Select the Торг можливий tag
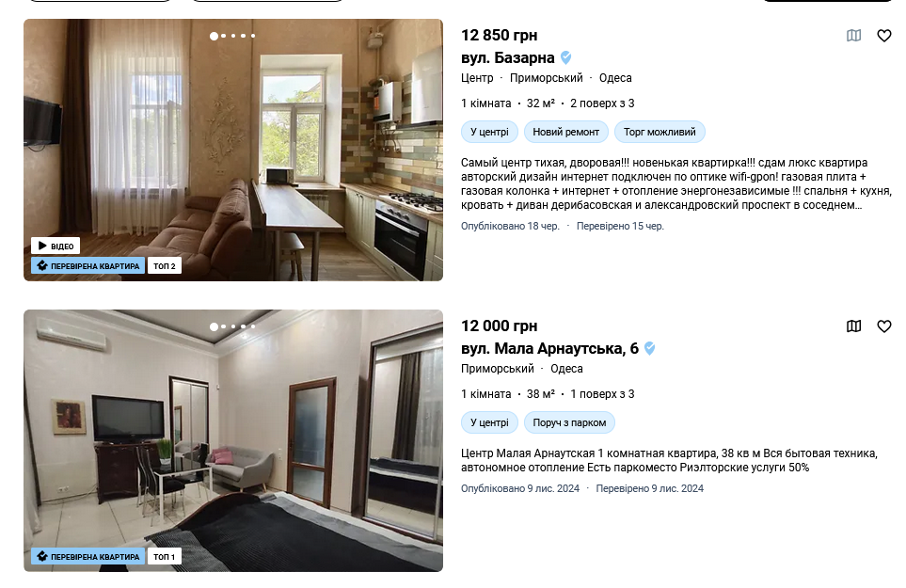The width and height of the screenshot is (906, 588). pos(660,132)
